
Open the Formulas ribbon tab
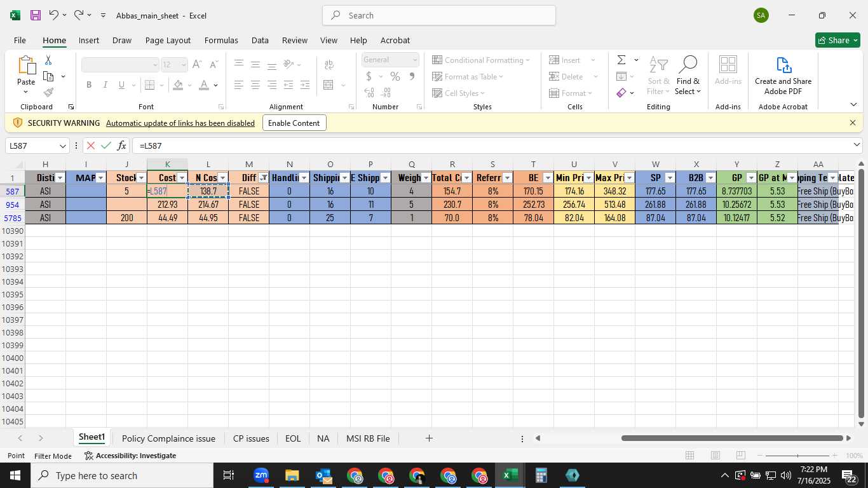(221, 40)
